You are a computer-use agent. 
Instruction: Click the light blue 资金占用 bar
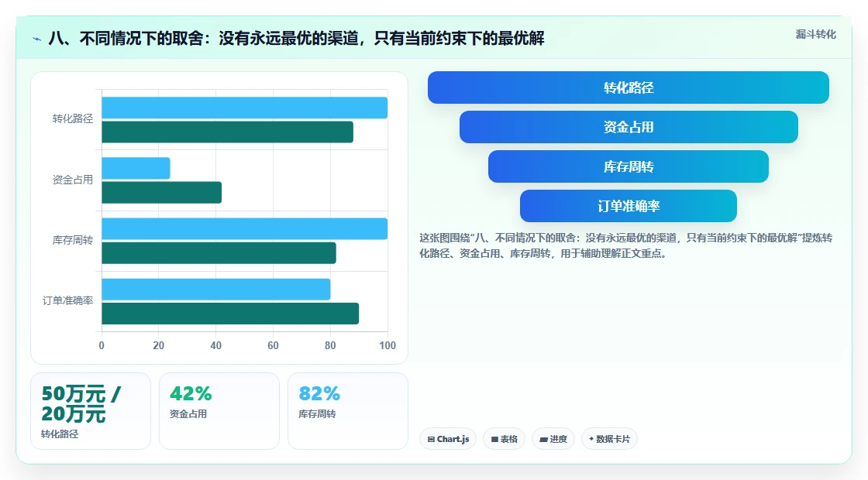point(136,168)
